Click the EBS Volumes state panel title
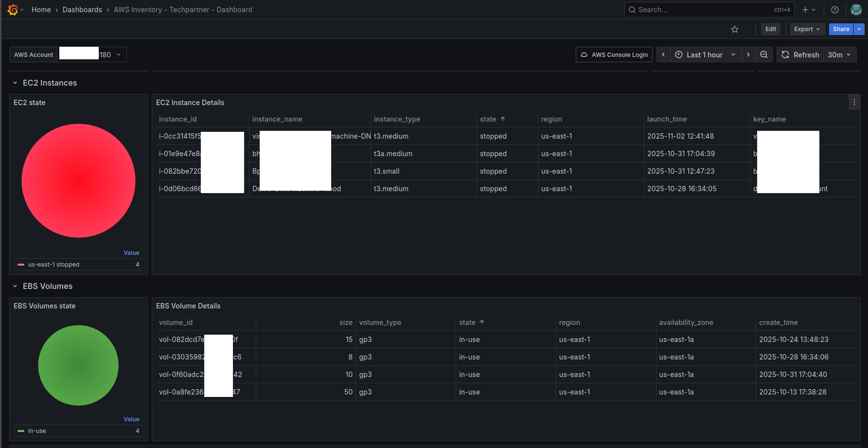Image resolution: width=868 pixels, height=448 pixels. click(x=45, y=306)
